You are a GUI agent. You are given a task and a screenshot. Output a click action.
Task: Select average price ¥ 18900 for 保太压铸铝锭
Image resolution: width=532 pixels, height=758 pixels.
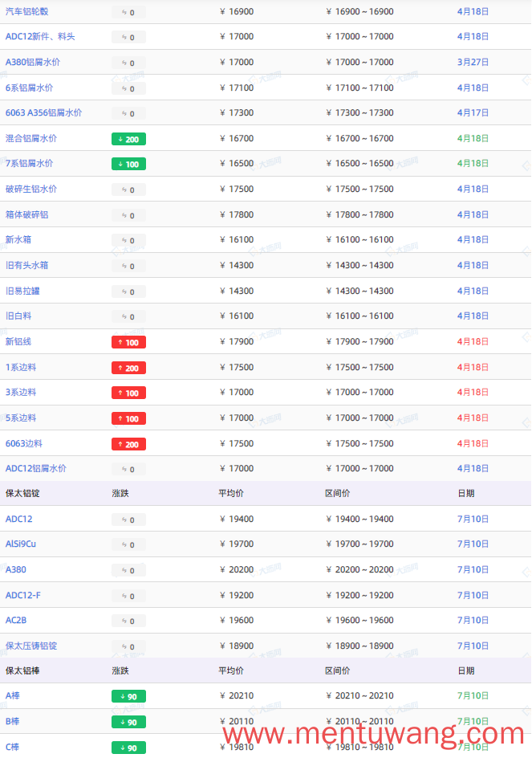[237, 646]
